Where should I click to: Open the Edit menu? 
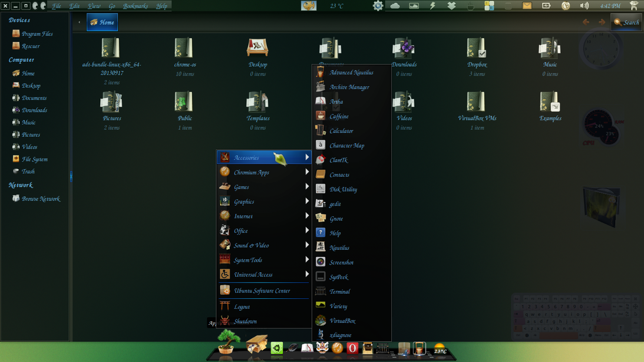coord(74,6)
